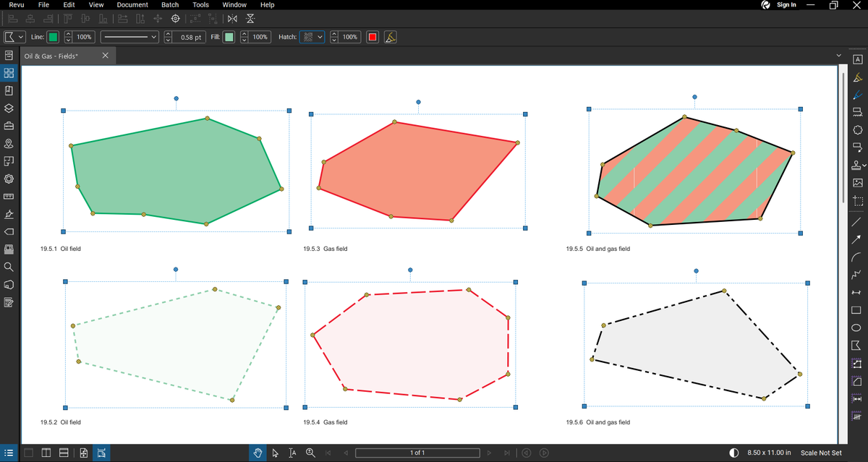Select the Pen tool in right toolbar
This screenshot has height=462, width=868.
(857, 95)
